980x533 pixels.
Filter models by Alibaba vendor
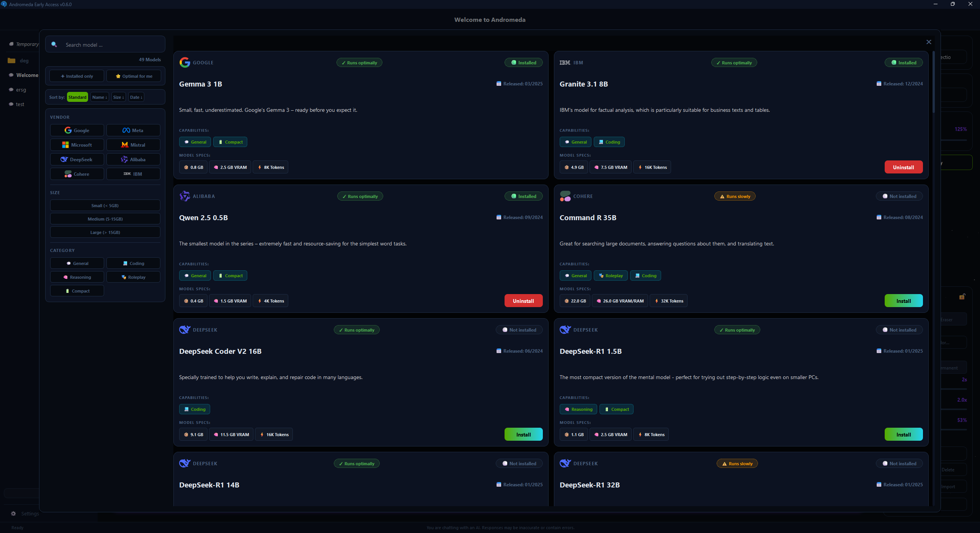[133, 159]
